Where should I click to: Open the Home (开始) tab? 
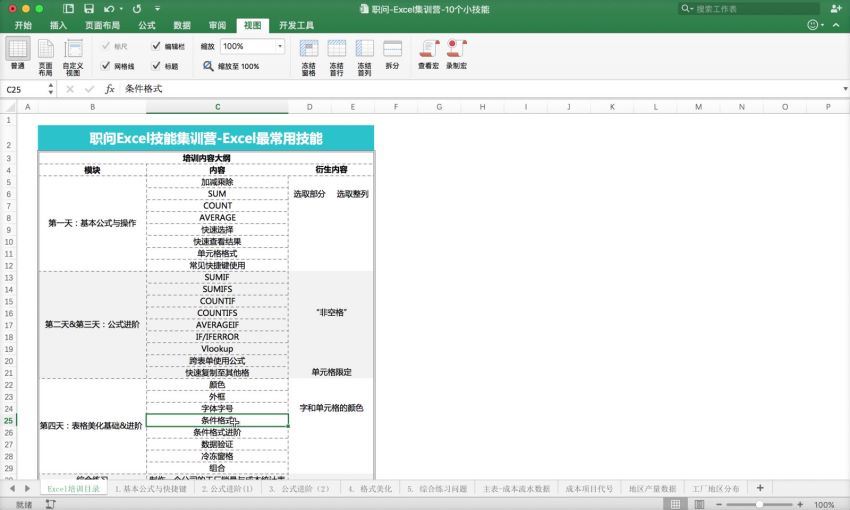23,25
